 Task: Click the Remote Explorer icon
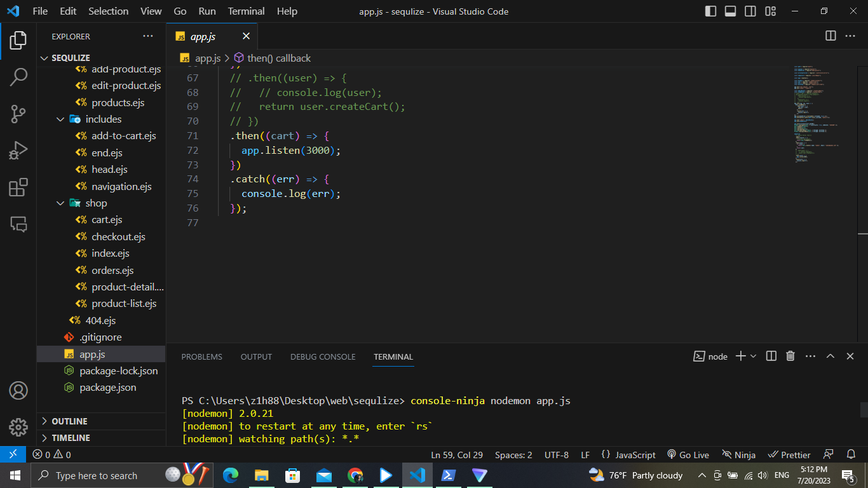click(17, 224)
